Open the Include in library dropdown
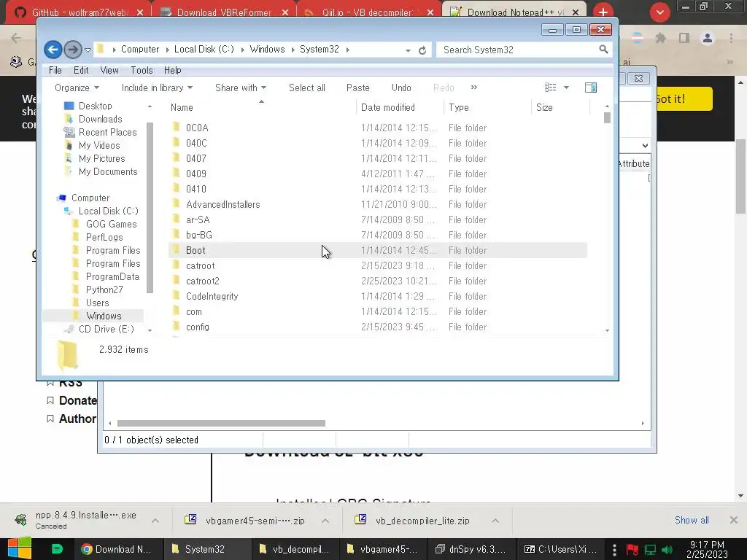Screen dimensions: 747x560 (x=157, y=87)
